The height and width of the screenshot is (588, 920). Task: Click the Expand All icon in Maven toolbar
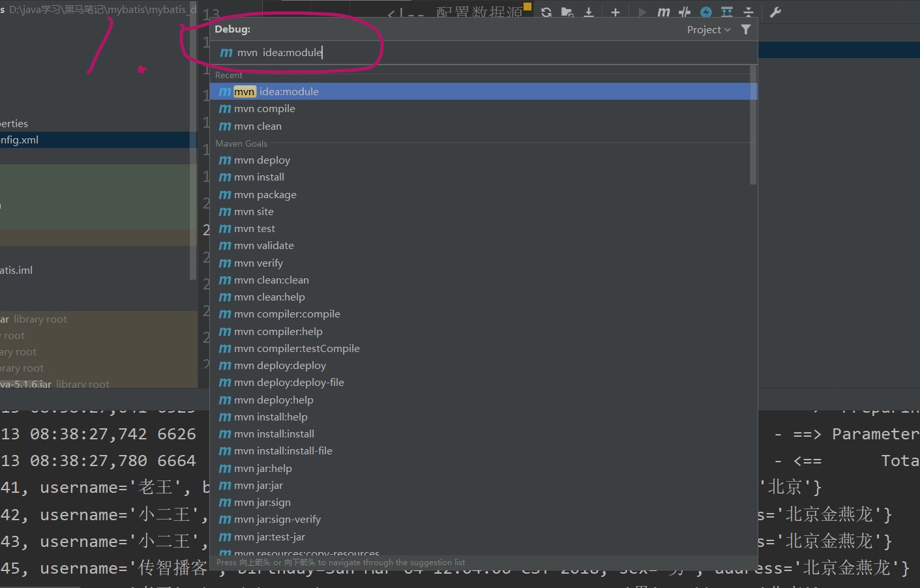[x=726, y=12]
